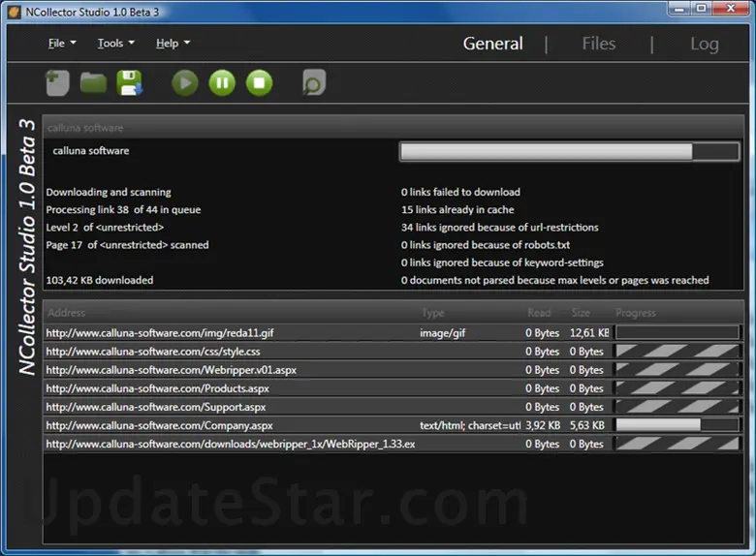This screenshot has height=556, width=756.
Task: Click the calluna software panel header
Action: 393,128
